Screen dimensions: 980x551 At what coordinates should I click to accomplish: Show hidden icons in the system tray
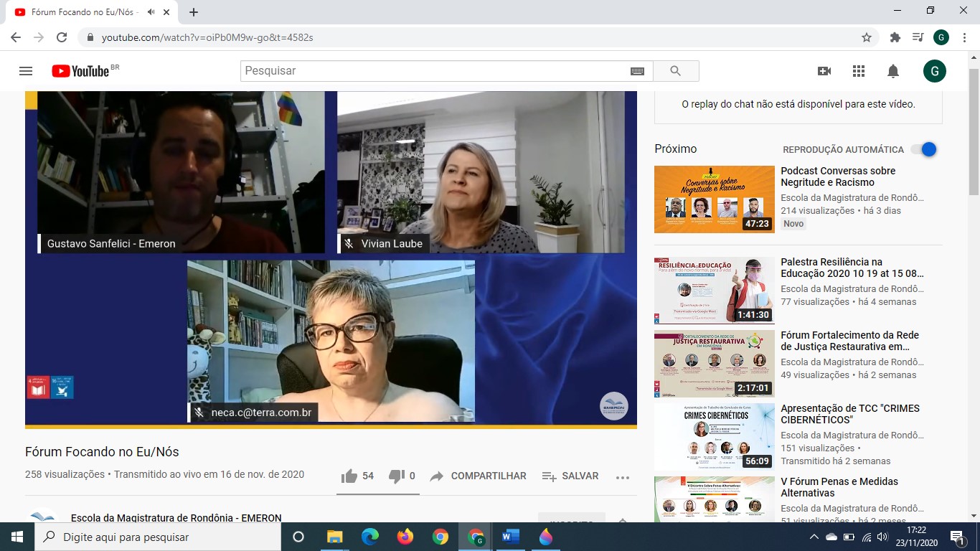(x=814, y=537)
